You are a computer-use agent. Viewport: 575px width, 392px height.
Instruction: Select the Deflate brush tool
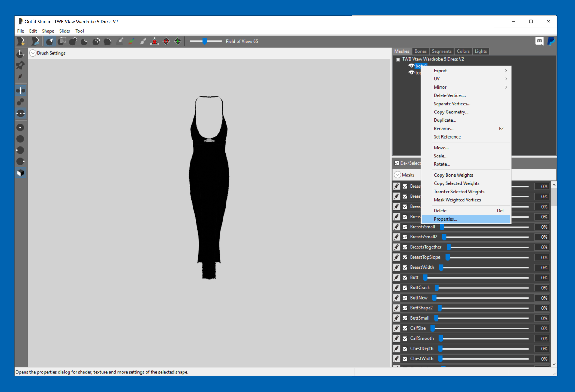point(84,41)
